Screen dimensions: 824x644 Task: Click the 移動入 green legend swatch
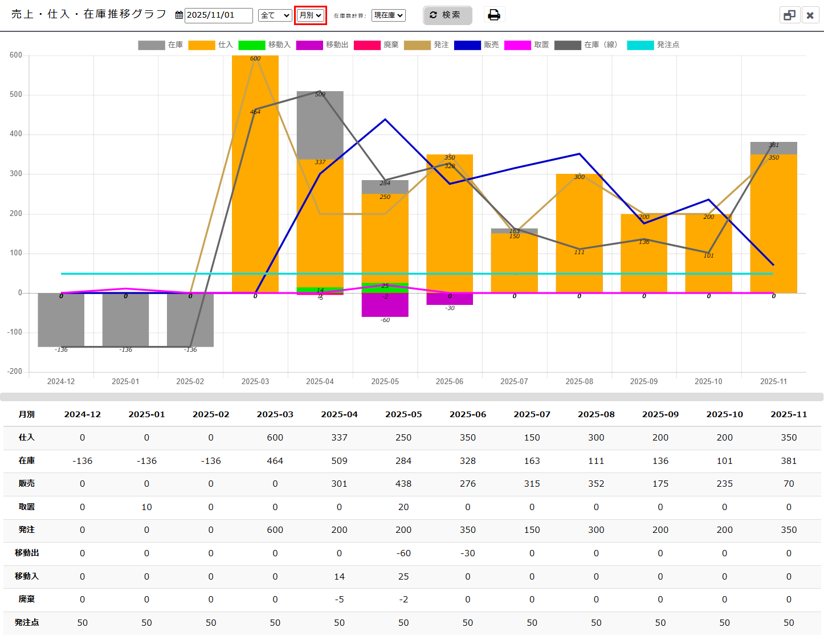coord(252,45)
